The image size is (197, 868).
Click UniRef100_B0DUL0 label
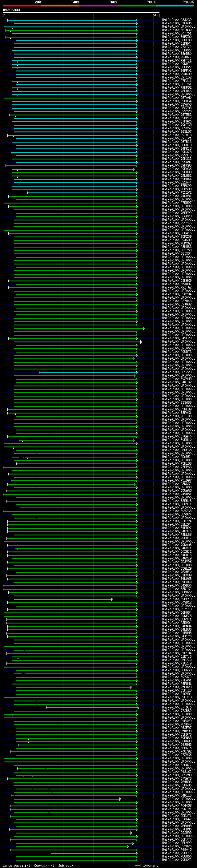click(x=177, y=440)
